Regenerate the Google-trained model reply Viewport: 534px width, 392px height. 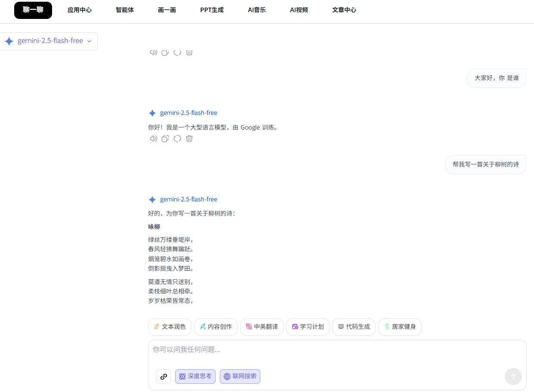[177, 139]
